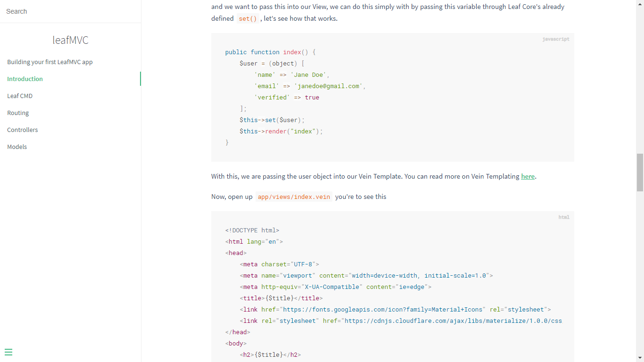Click the leafMVC logo heading

pyautogui.click(x=70, y=40)
